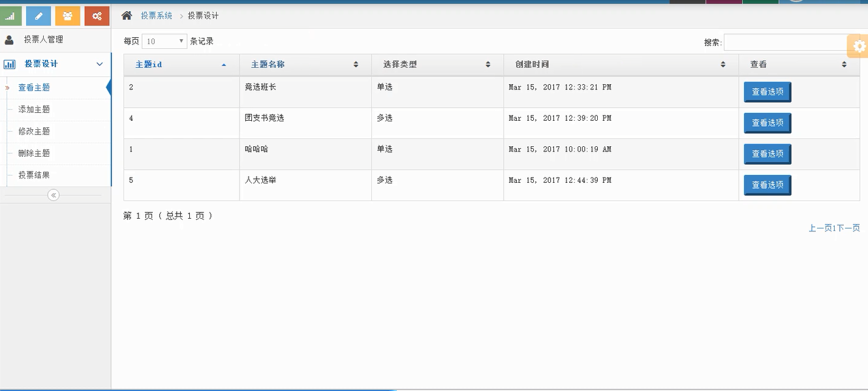Sort by 主题名称 column
Viewport: 868px width, 391px height.
[x=305, y=65]
